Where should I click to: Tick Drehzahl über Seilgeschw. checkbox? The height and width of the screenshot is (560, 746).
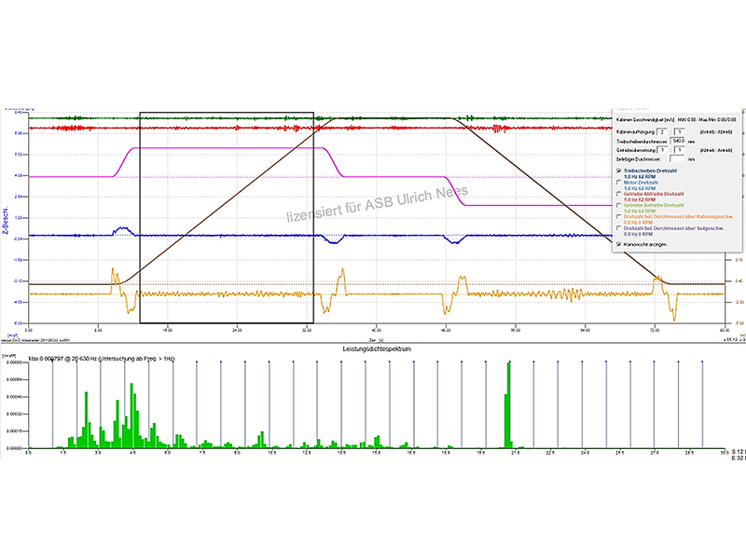click(616, 229)
